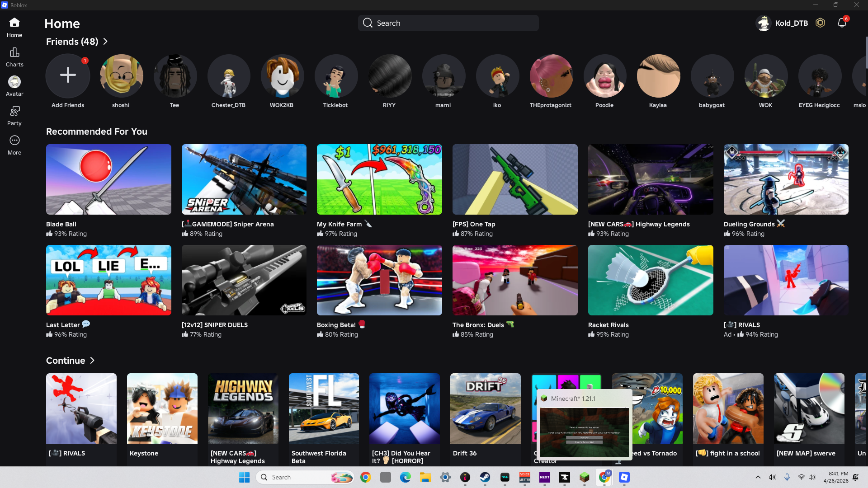Screen dimensions: 868x488
Task: Open Kaylaa's friend avatar
Action: [658, 75]
